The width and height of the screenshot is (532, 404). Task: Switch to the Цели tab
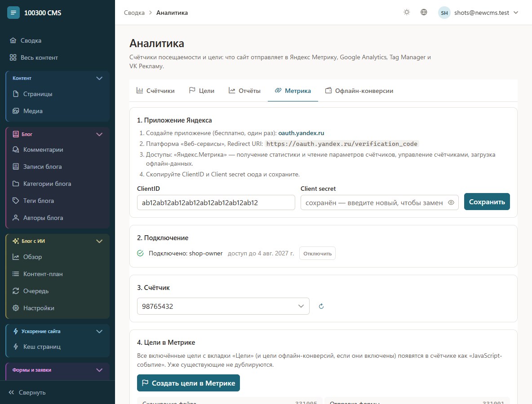click(202, 91)
